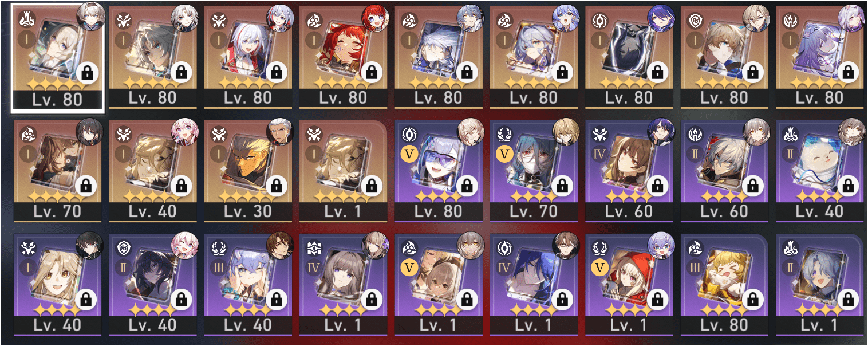Click the Lv. 30 level label

click(248, 212)
